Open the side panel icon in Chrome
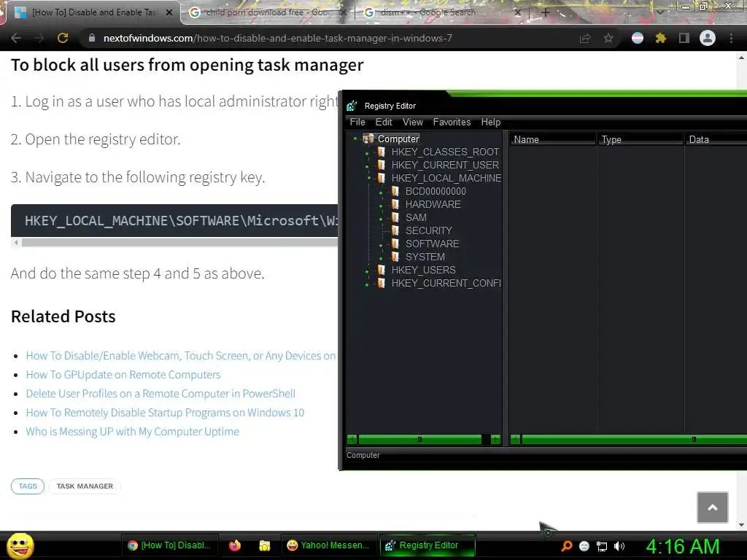The image size is (747, 560). click(684, 38)
